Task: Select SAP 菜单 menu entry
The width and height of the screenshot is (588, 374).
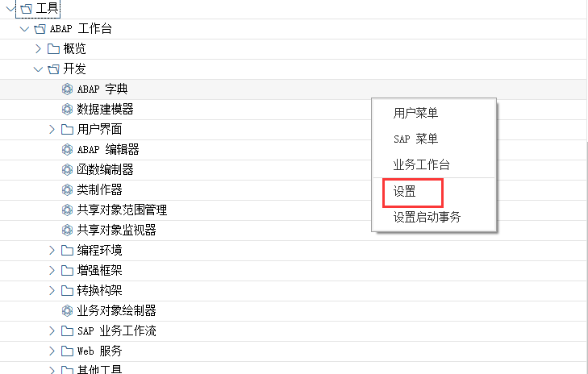Action: [415, 139]
